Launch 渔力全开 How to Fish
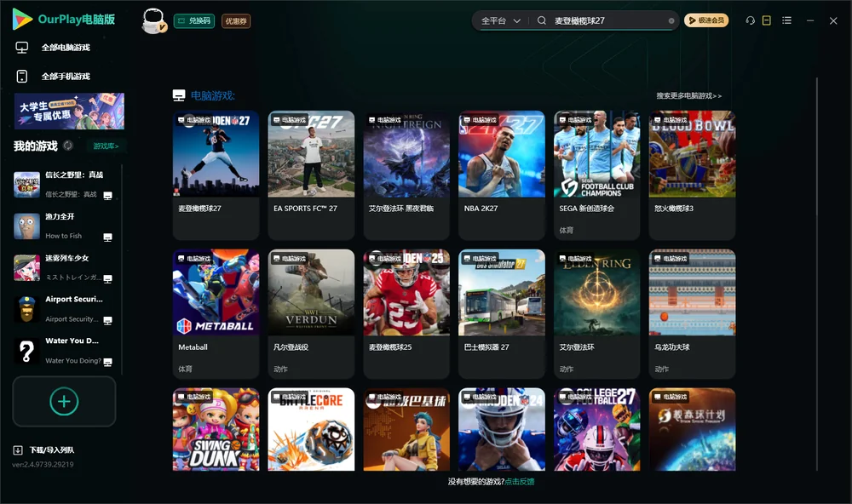 (x=64, y=226)
